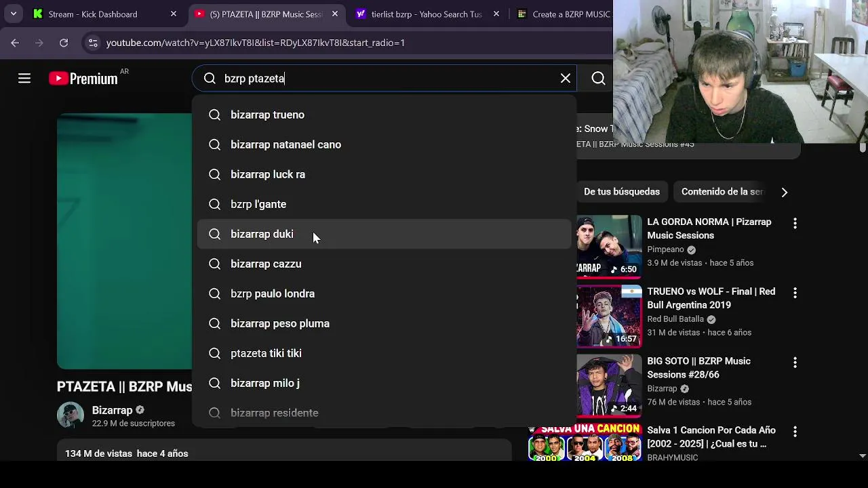Viewport: 868px width, 488px height.
Task: Open Bizarrap channel avatar
Action: point(71,415)
